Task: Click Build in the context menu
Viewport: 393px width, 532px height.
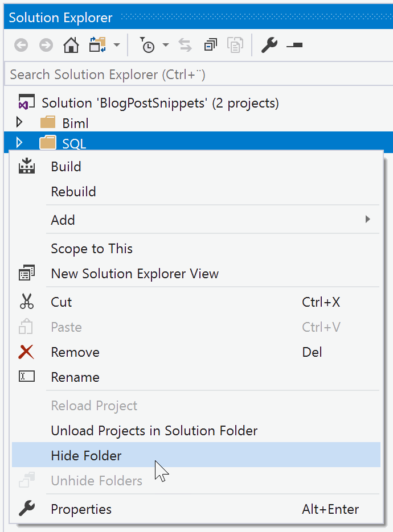Action: point(66,166)
